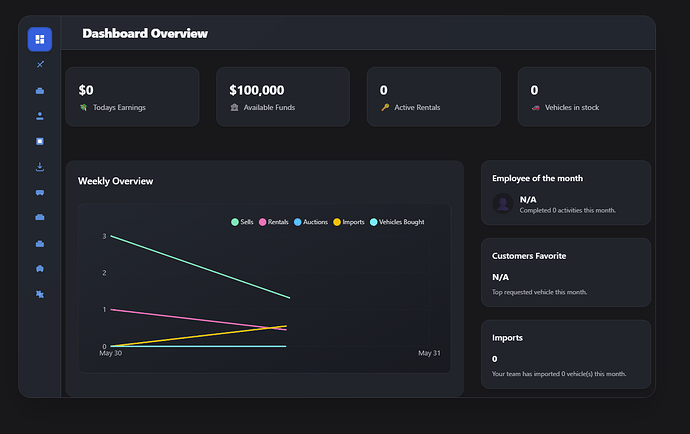Select the Vehicles in stock card
This screenshot has height=434, width=690.
[584, 97]
